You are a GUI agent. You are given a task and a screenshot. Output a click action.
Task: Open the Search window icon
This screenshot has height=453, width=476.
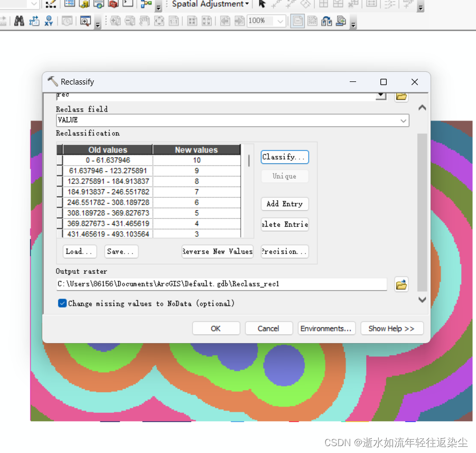click(x=99, y=4)
